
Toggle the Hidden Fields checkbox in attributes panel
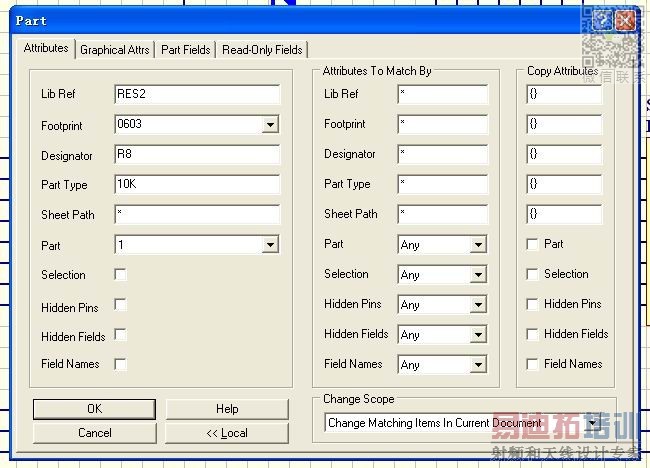(120, 335)
